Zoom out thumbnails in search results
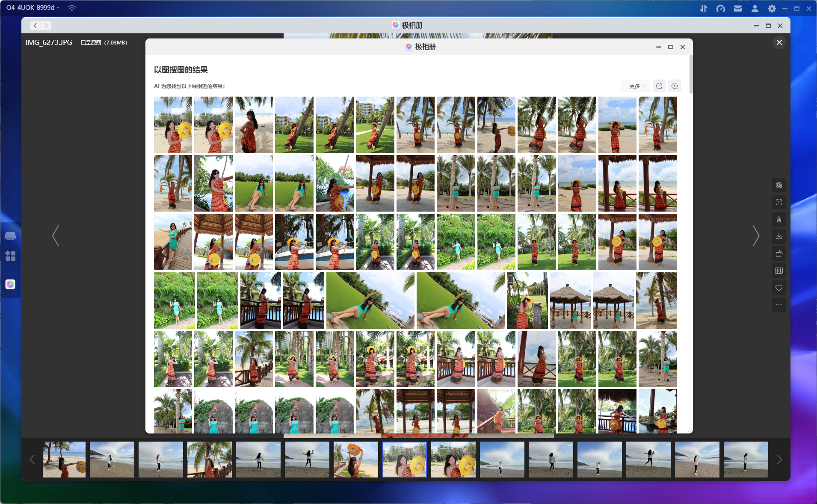This screenshot has height=504, width=817. pyautogui.click(x=659, y=86)
